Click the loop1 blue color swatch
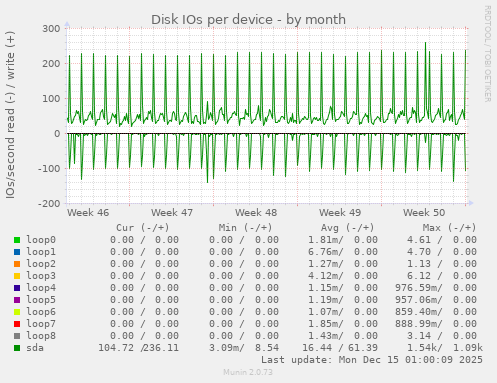497x383 pixels. [17, 252]
